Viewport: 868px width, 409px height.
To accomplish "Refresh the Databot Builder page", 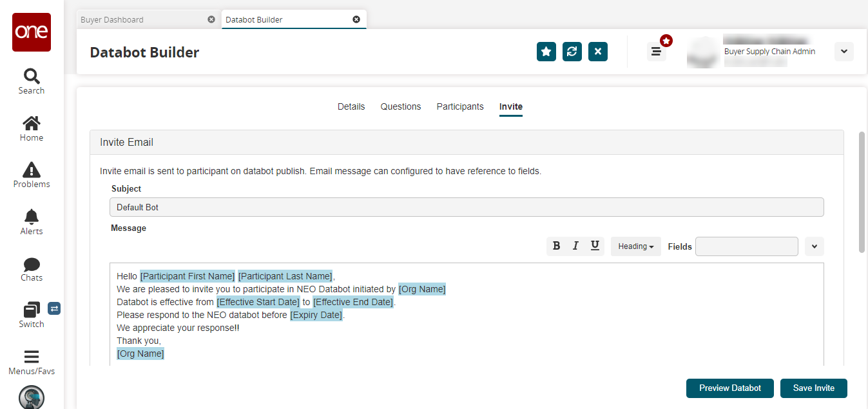I will coord(572,52).
